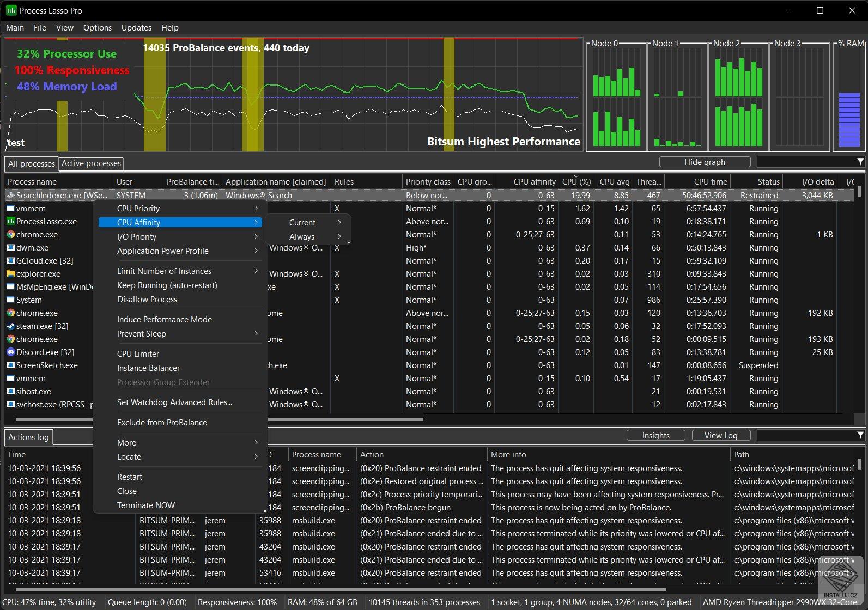Open the Insights button
The width and height of the screenshot is (868, 610).
[x=655, y=435]
